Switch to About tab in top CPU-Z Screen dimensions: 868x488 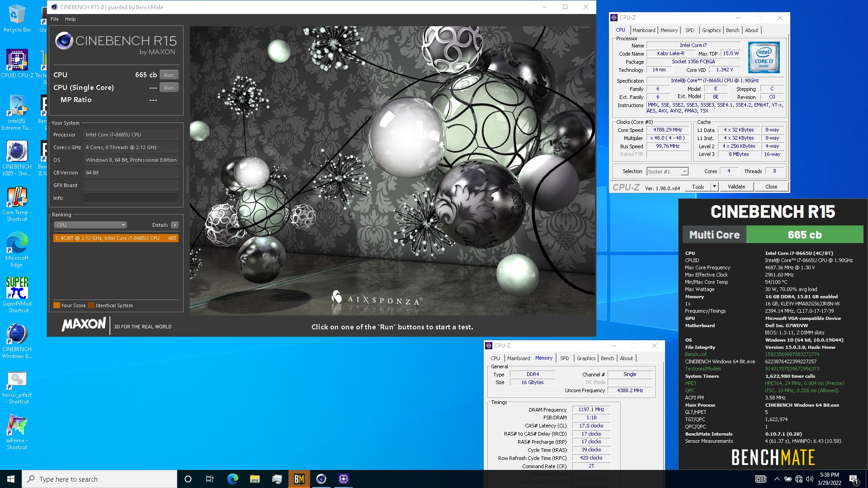[751, 30]
